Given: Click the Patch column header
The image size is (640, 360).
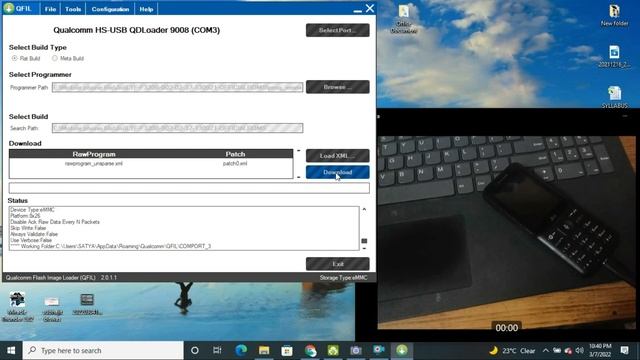Looking at the screenshot, I should [x=236, y=154].
